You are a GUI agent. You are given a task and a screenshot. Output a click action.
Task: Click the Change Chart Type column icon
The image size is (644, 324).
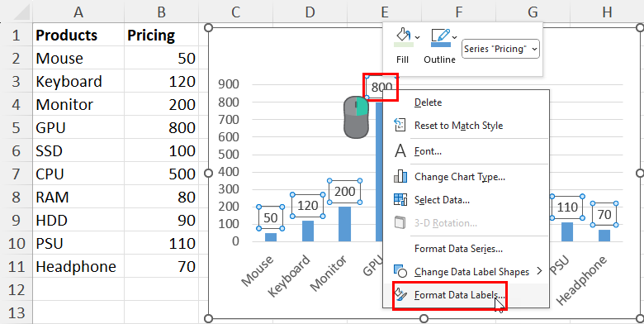tap(400, 176)
